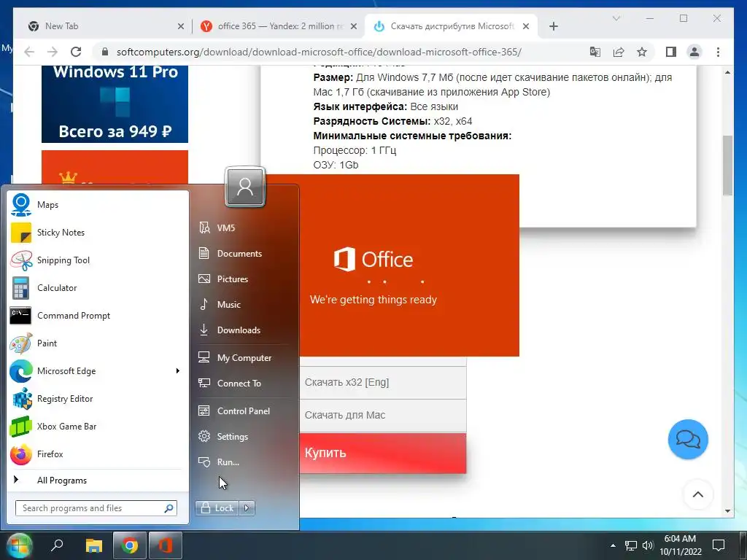Open network tray icon
Screen dimensions: 747x560
(x=631, y=545)
